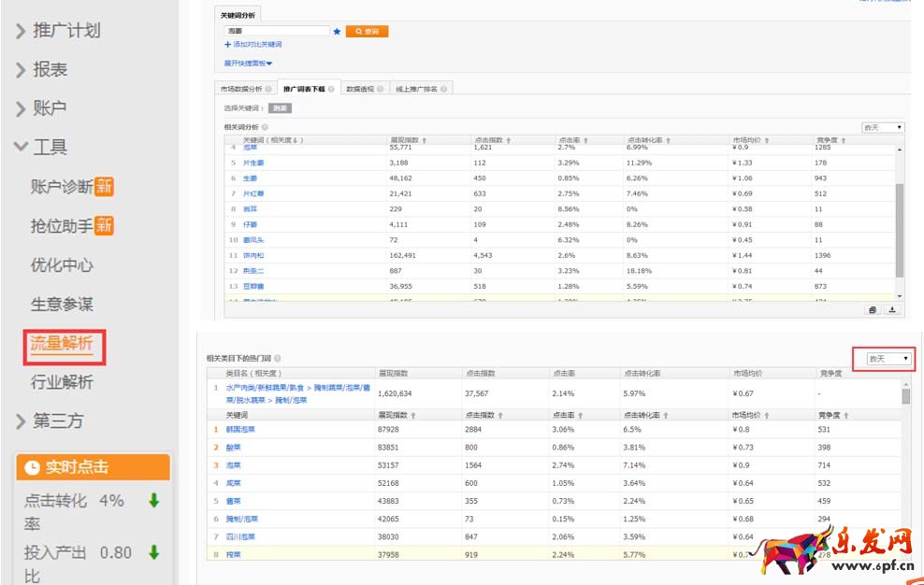Switch to the 线上推广排名 tab
The image size is (924, 585).
pos(416,90)
